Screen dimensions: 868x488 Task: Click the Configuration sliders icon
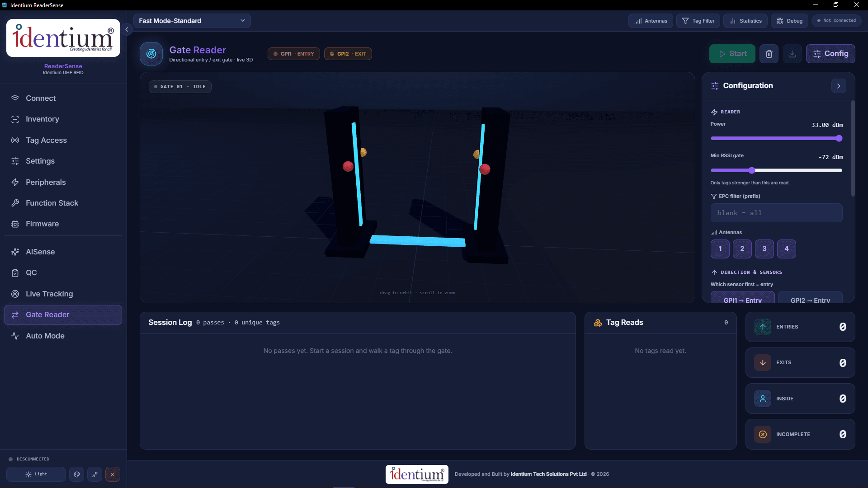715,86
